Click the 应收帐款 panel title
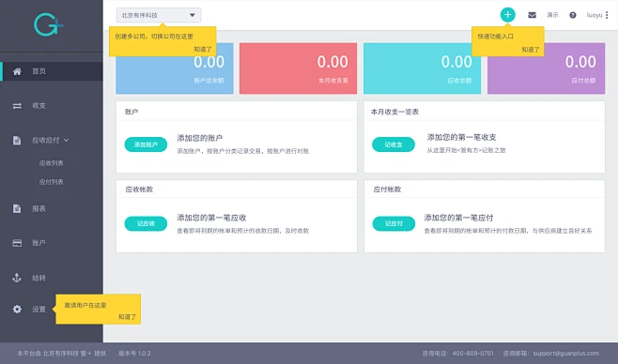Viewport: 618px width, 364px height. click(x=139, y=190)
